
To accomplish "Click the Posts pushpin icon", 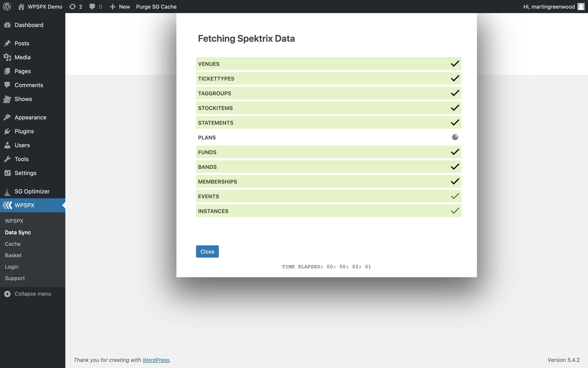I will click(x=7, y=43).
